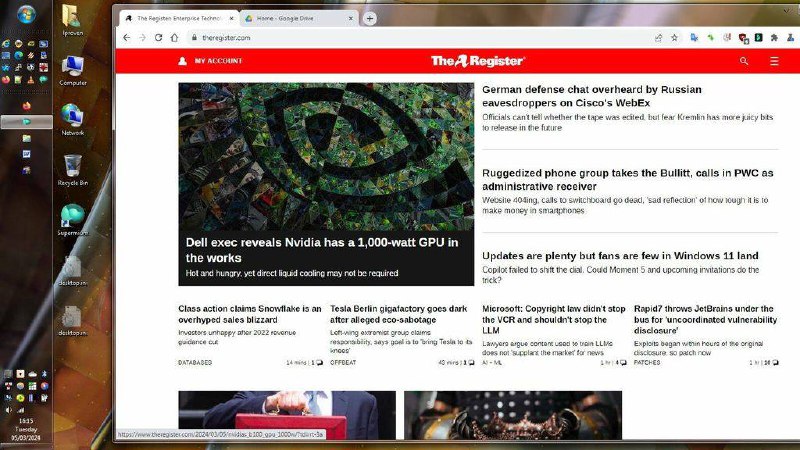Click the 05/03/2024 date in the taskbar
Screen dimensions: 800x450
(26, 438)
